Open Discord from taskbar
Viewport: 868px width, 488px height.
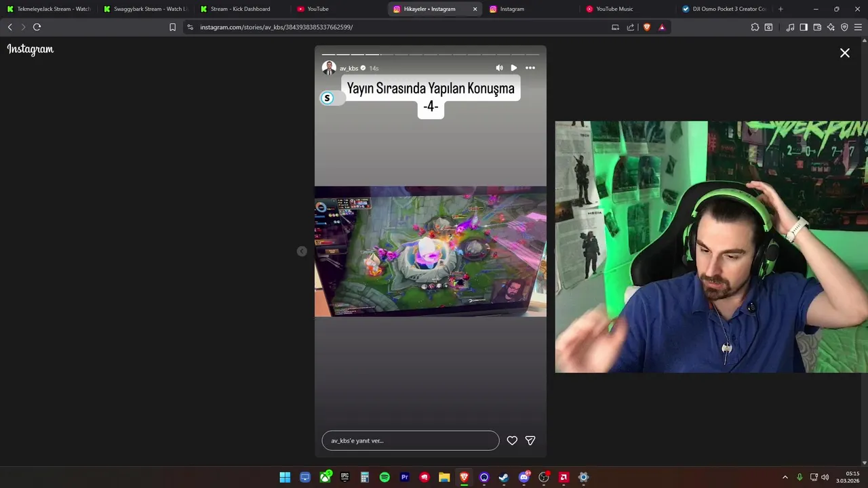pyautogui.click(x=524, y=477)
